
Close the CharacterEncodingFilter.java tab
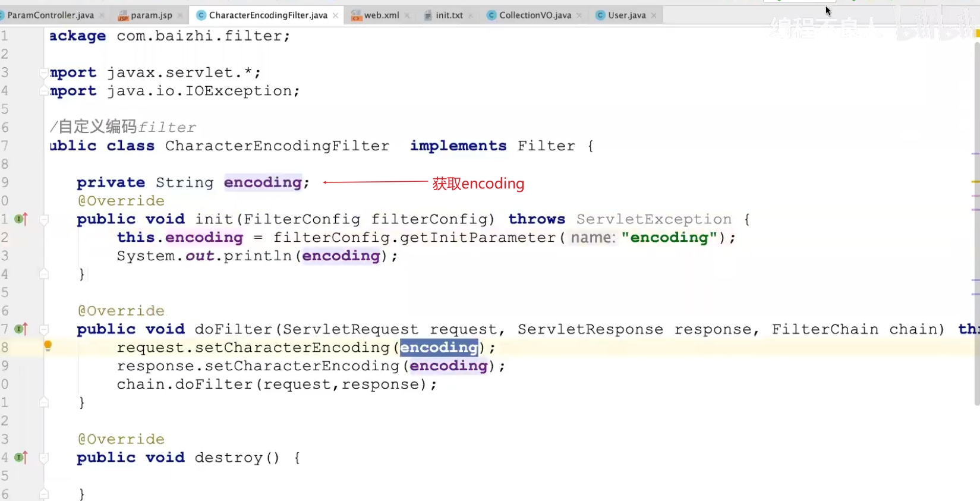click(335, 15)
